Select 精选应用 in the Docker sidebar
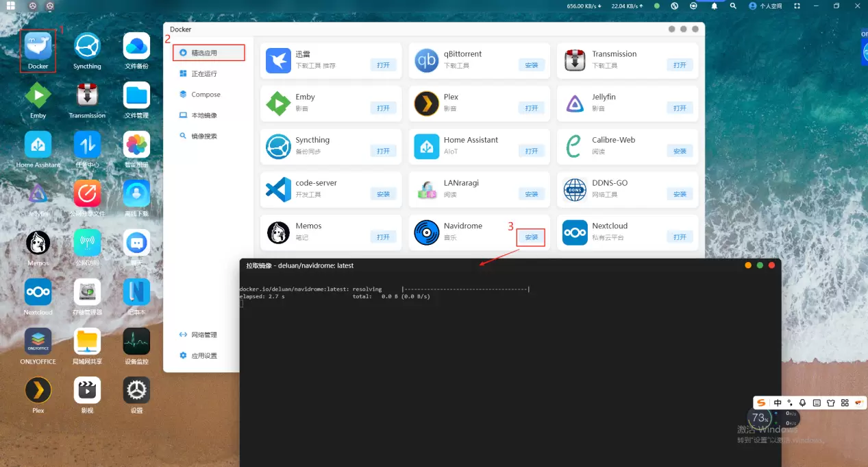Viewport: 868px width, 467px height. pos(208,52)
